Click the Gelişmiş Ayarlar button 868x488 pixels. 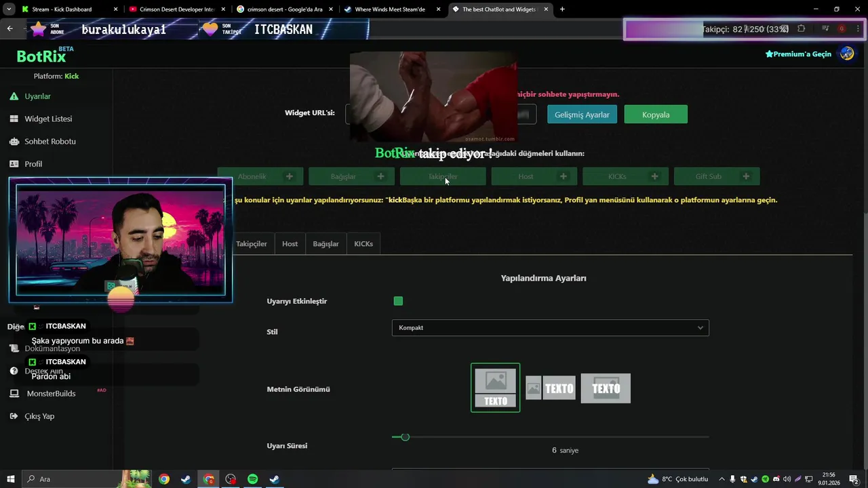coord(583,115)
